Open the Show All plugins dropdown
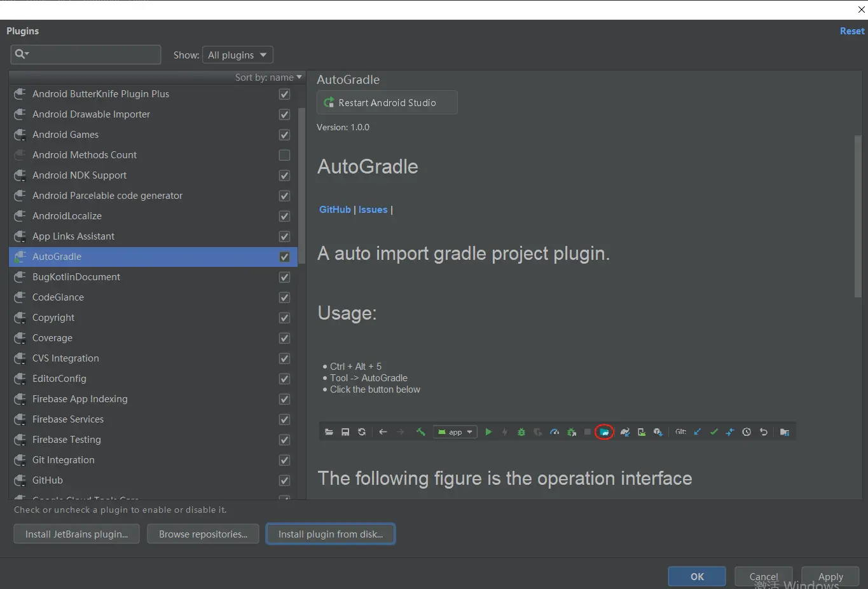Image resolution: width=868 pixels, height=589 pixels. coord(238,55)
